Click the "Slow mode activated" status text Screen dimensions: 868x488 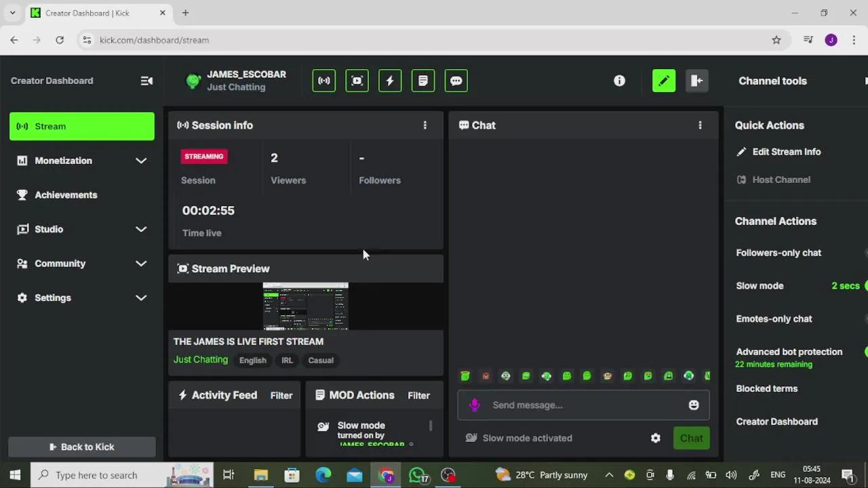pyautogui.click(x=528, y=438)
